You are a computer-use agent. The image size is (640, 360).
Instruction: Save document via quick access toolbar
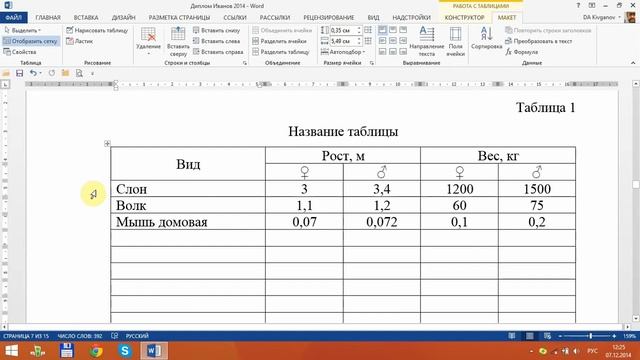coord(19,73)
